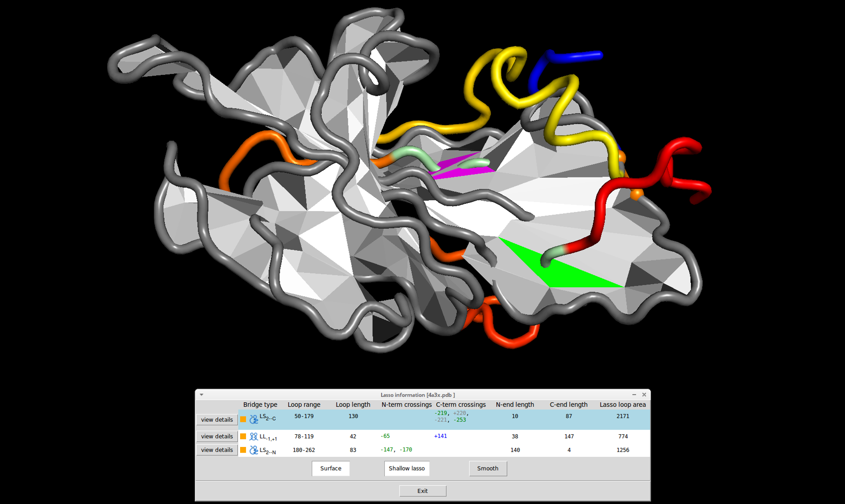The width and height of the screenshot is (845, 504).
Task: Click the LS2--N lasso type icon
Action: tap(254, 450)
